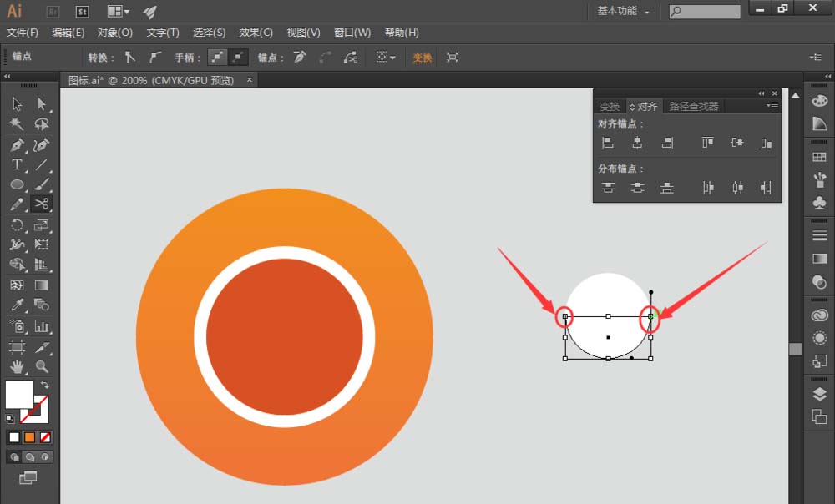This screenshot has height=504, width=835.
Task: Set paint mode to None
Action: 45,437
